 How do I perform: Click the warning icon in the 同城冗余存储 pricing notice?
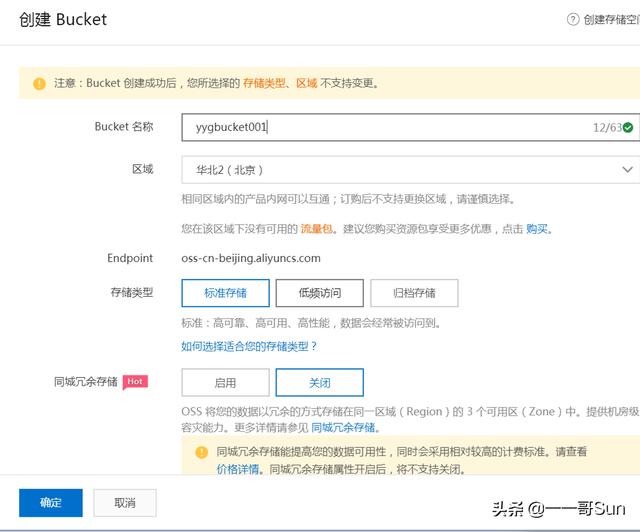point(202,452)
